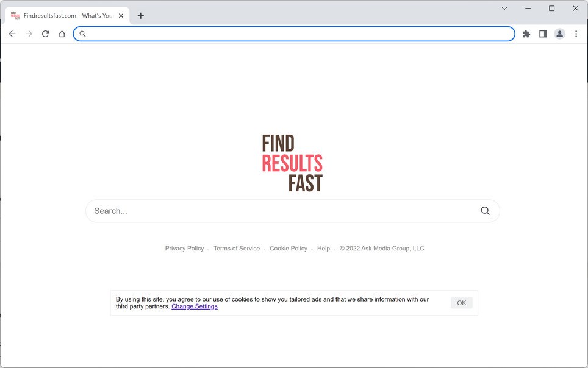588x368 pixels.
Task: Click the Change Settings cookie link
Action: pos(194,306)
